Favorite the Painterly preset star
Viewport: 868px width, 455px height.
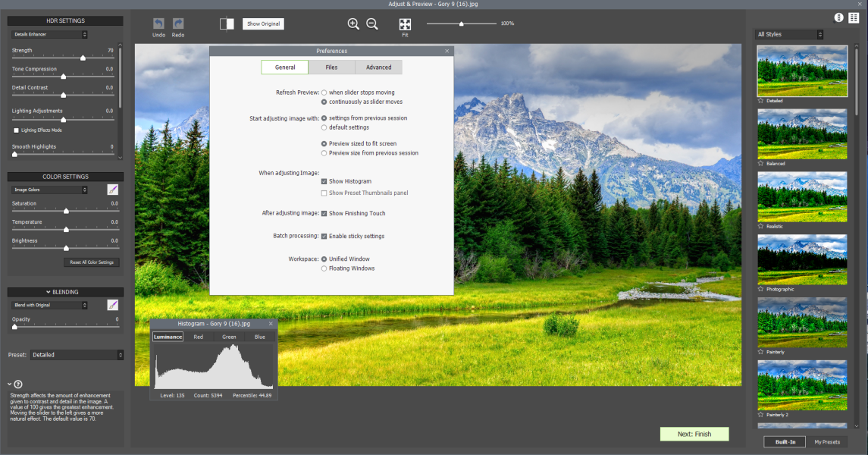(760, 352)
